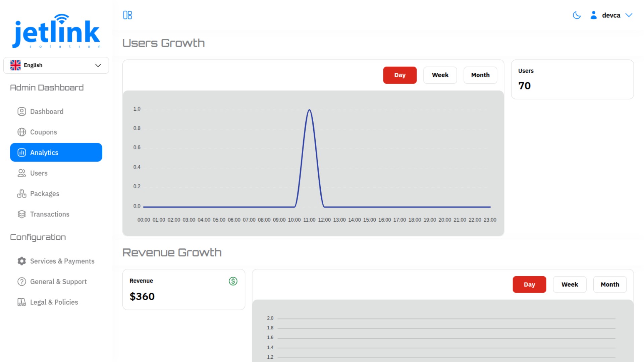The image size is (644, 362).
Task: Click the Services & Payments gear icon
Action: (22, 261)
